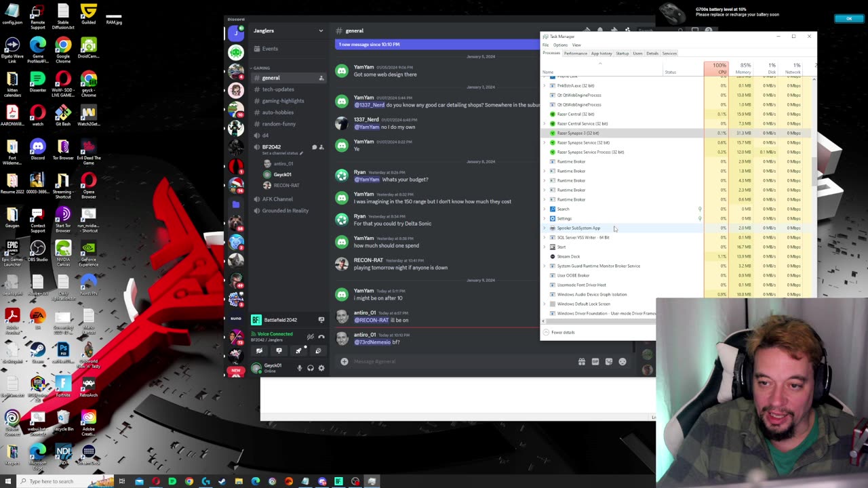Stream Battlefield 2042 screen icon
Viewport: 868px width, 488px height.
[321, 320]
